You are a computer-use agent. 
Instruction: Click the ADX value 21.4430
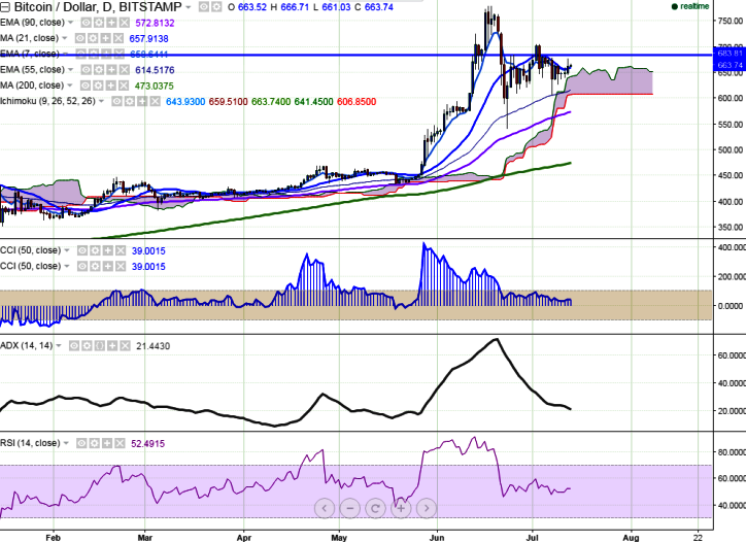pos(153,346)
